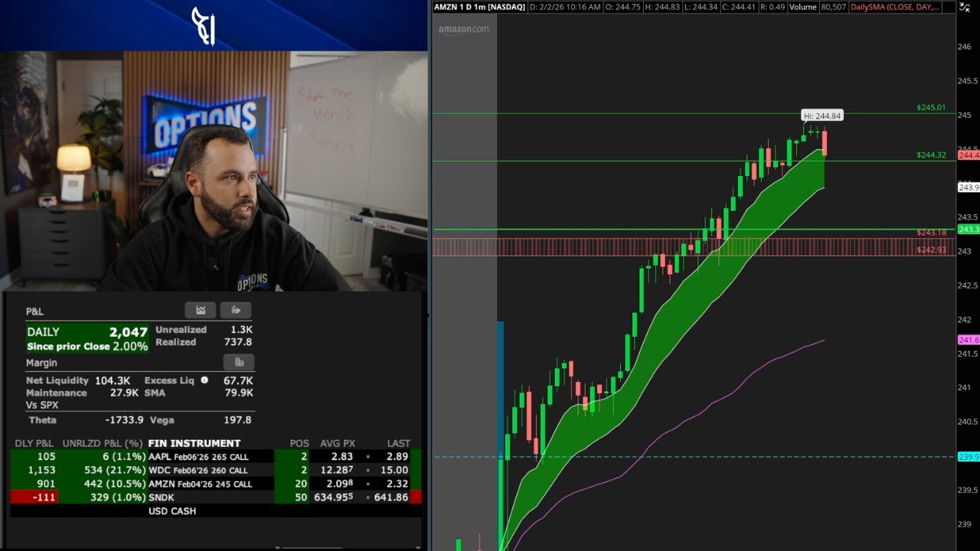Image resolution: width=980 pixels, height=551 pixels.
Task: Click the USD CASH row
Action: point(171,511)
